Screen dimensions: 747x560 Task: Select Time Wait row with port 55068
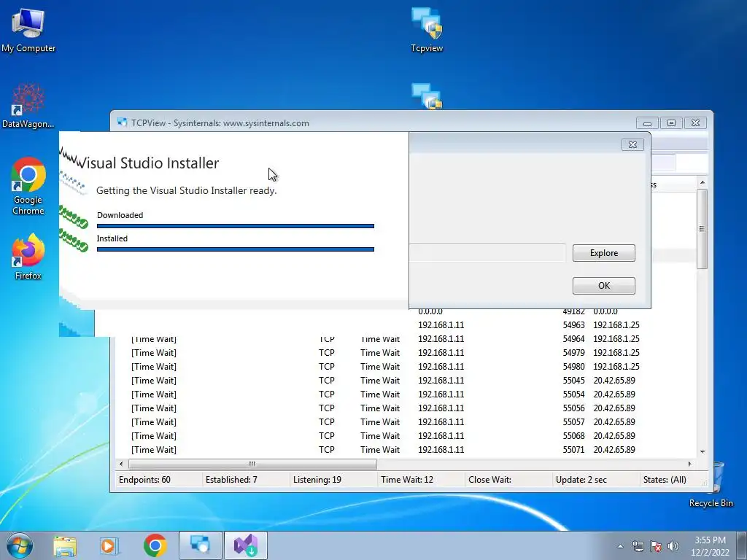point(406,436)
